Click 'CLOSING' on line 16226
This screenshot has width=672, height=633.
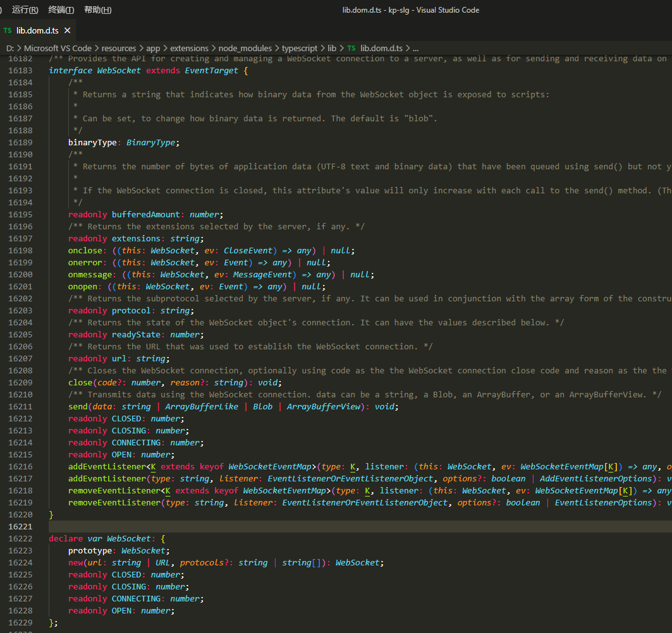pos(128,586)
